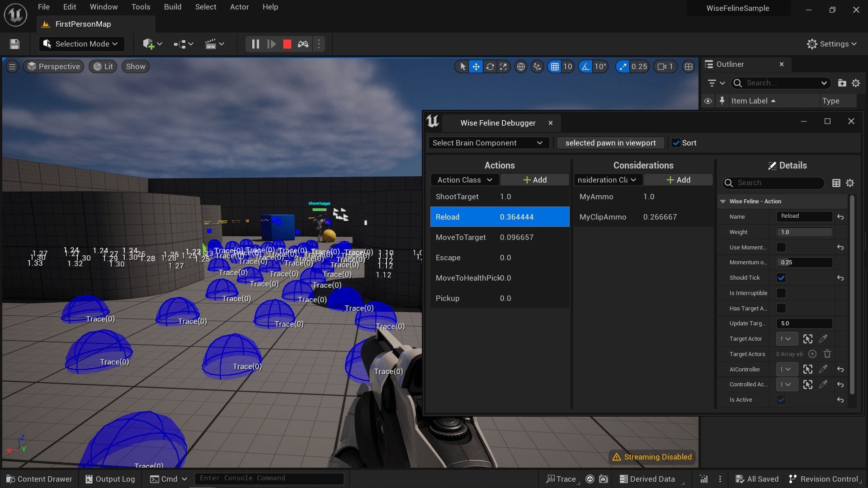The image size is (868, 488).
Task: Click the add content cube icon
Action: 148,44
